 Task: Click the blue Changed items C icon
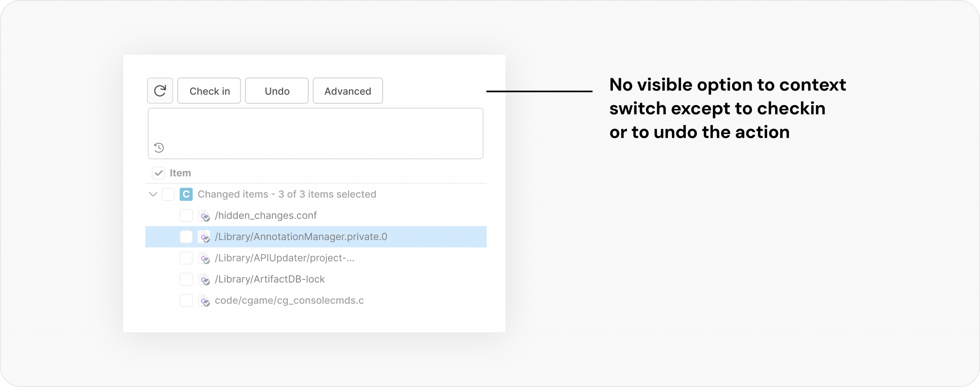pyautogui.click(x=186, y=194)
